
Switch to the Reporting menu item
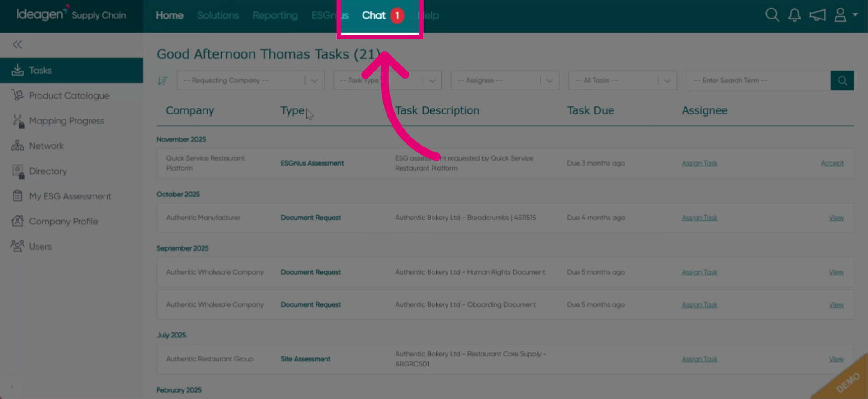click(x=275, y=15)
